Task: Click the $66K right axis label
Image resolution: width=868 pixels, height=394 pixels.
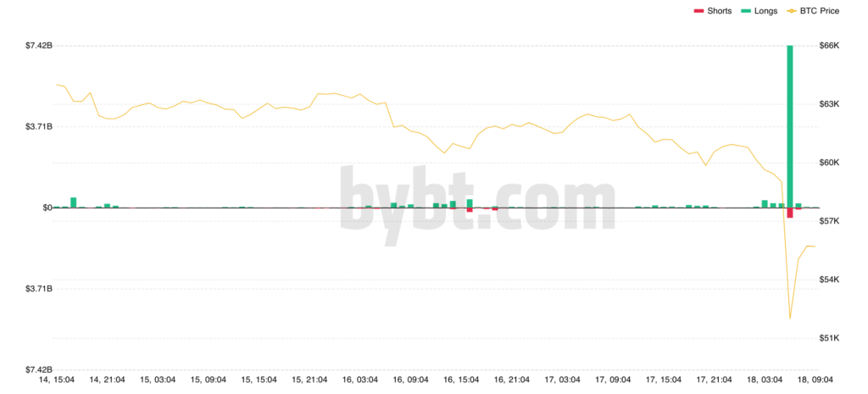Action: tap(829, 46)
